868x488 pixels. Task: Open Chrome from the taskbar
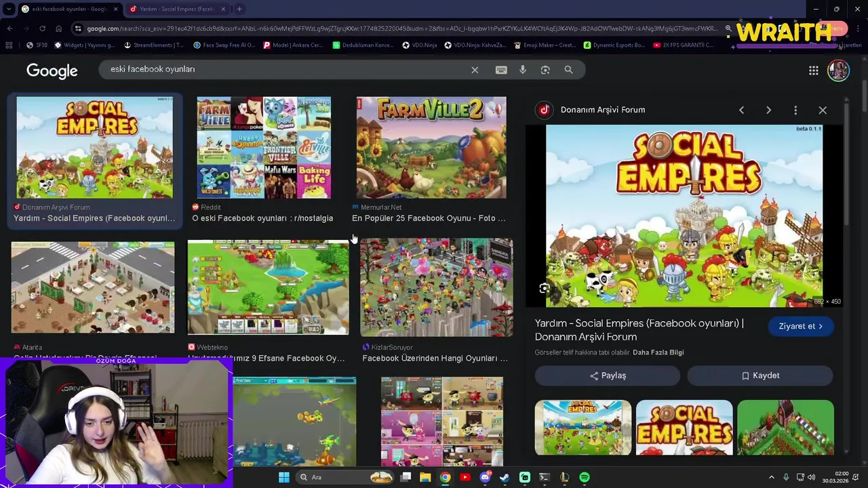point(445,477)
